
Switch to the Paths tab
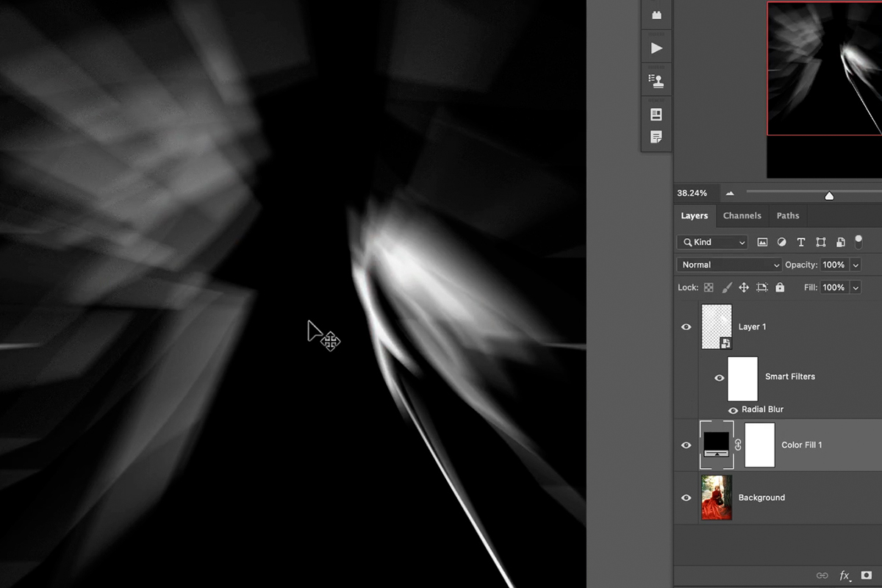point(787,215)
